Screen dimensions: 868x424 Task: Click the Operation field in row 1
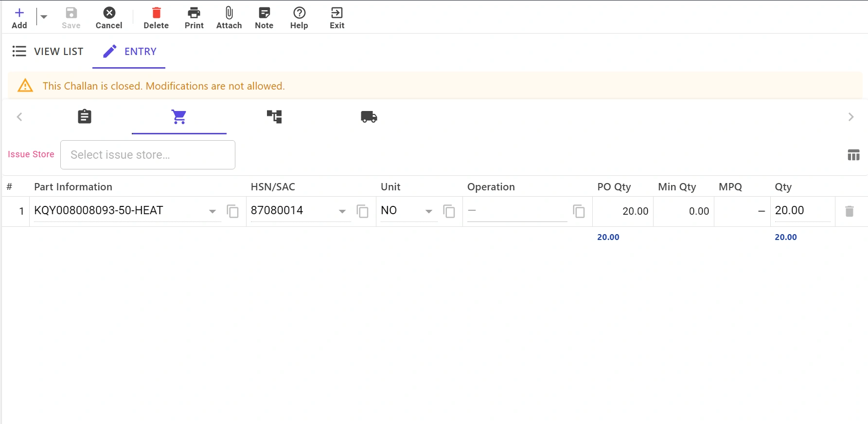(517, 211)
